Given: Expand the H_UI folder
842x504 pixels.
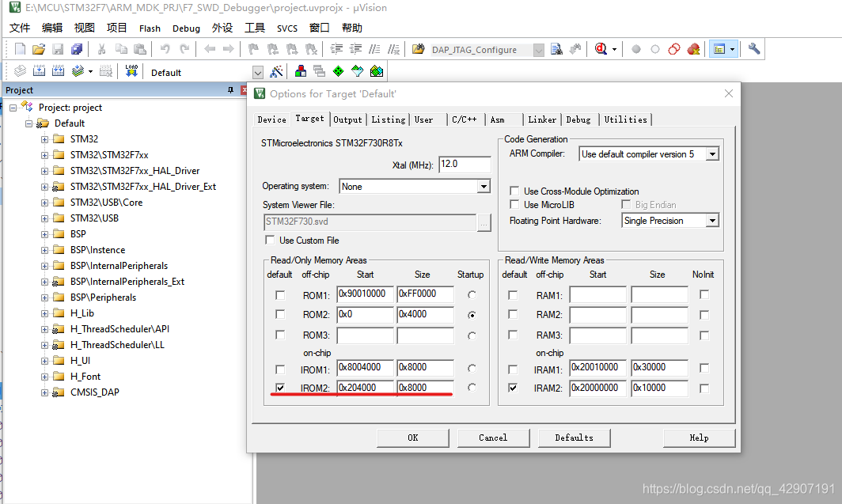Looking at the screenshot, I should (44, 362).
